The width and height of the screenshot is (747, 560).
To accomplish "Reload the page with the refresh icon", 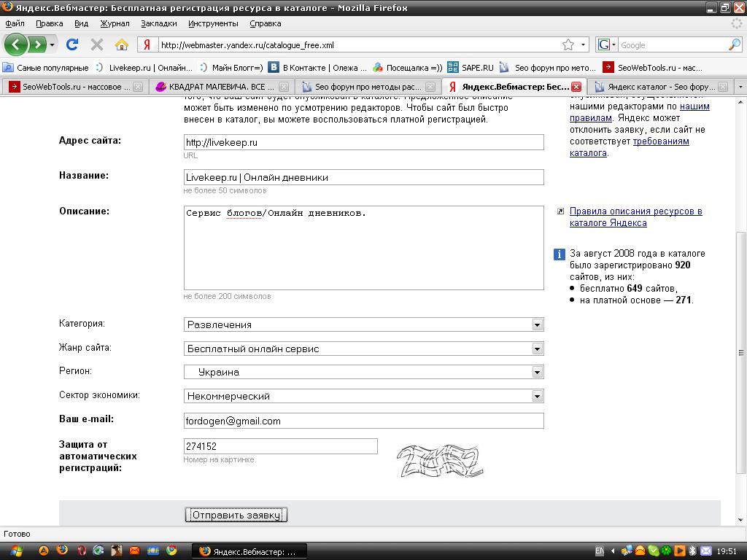I will [72, 44].
